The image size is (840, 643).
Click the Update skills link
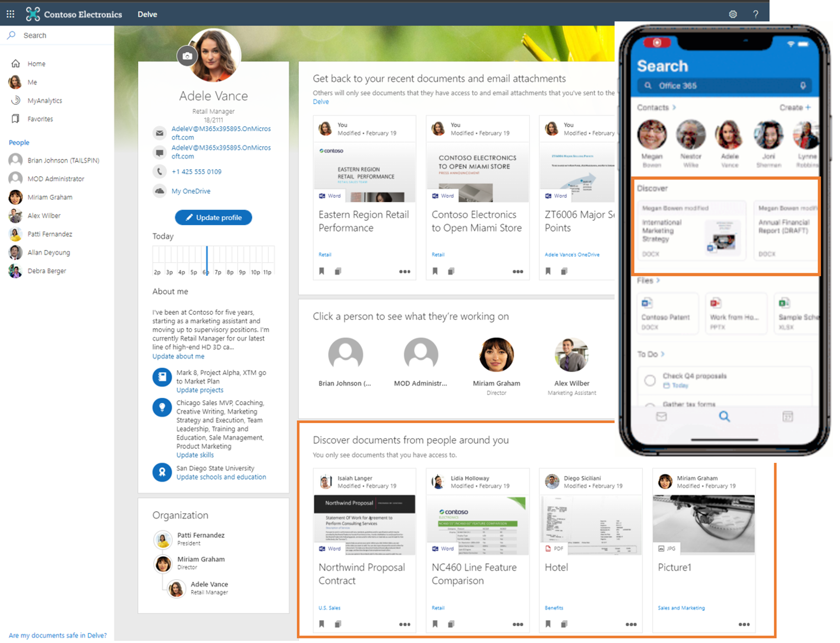[x=195, y=455]
